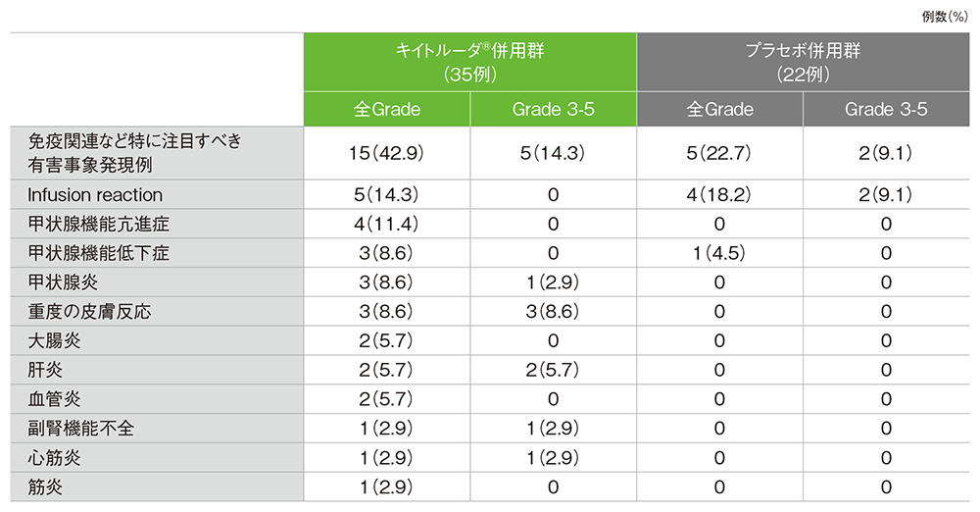This screenshot has height=512, width=980.
Task: Select the 甲状腺機能亢進症 row label
Action: coord(100,224)
